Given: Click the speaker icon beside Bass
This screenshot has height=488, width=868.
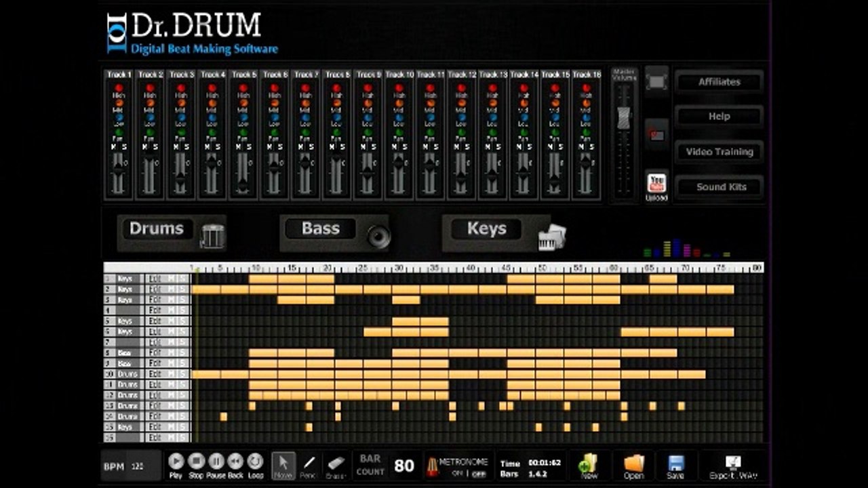Looking at the screenshot, I should click(379, 237).
